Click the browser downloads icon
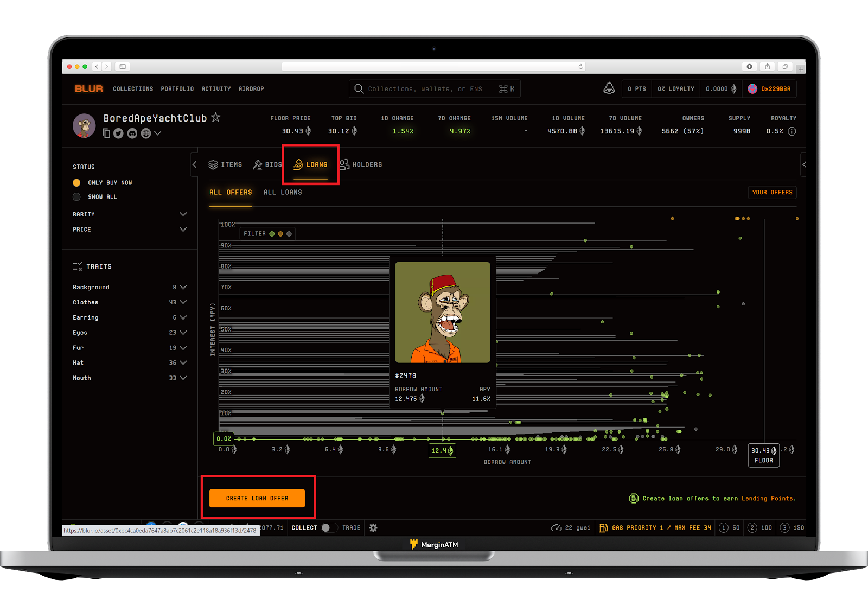 749,67
